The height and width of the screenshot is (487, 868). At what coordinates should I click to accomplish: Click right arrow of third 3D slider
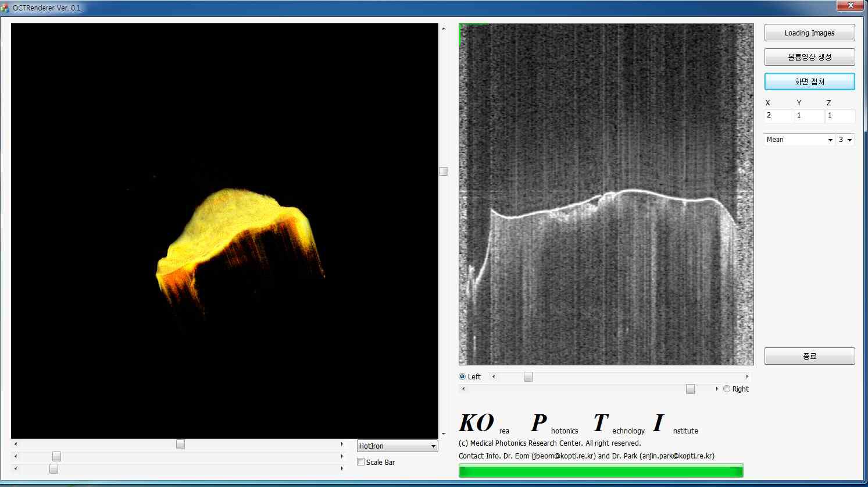[x=342, y=468]
